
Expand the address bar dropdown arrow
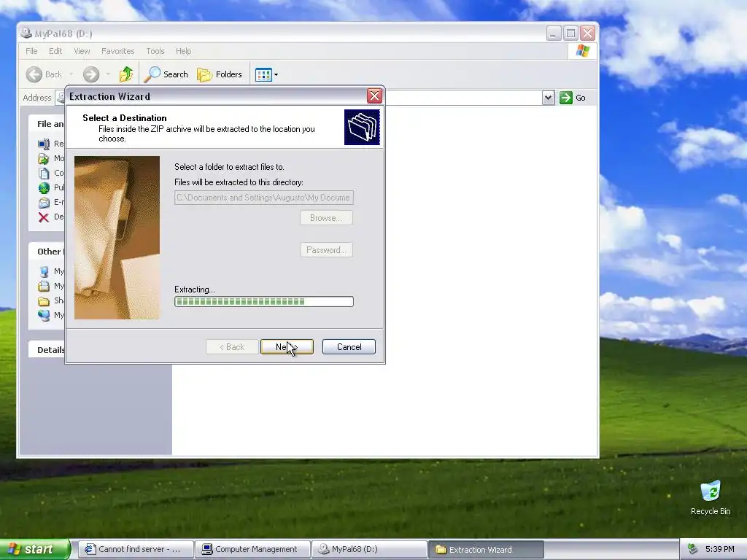click(x=548, y=98)
